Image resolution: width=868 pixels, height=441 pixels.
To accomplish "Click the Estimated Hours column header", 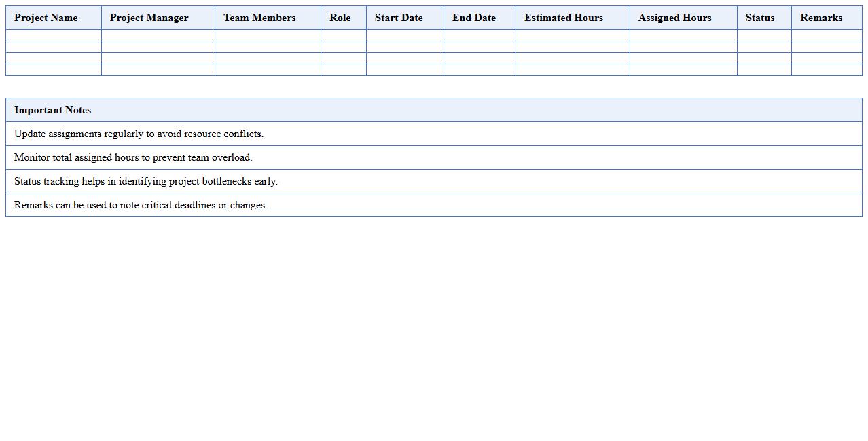I will (x=563, y=18).
